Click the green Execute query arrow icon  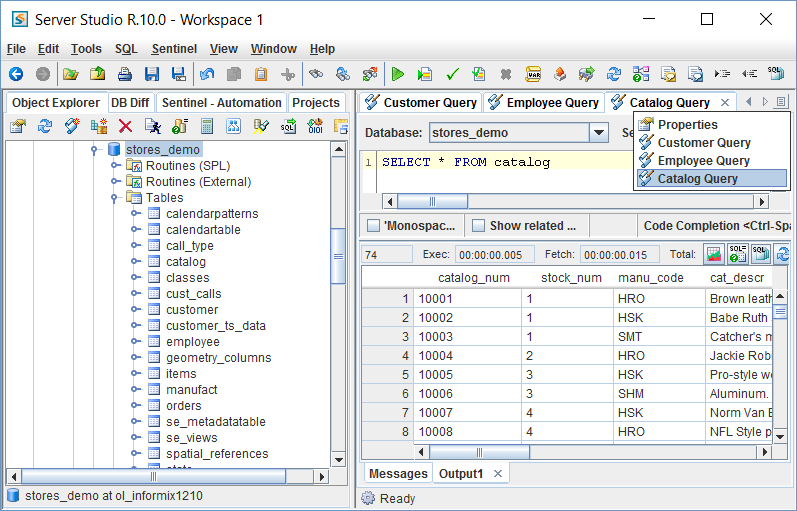(x=398, y=74)
